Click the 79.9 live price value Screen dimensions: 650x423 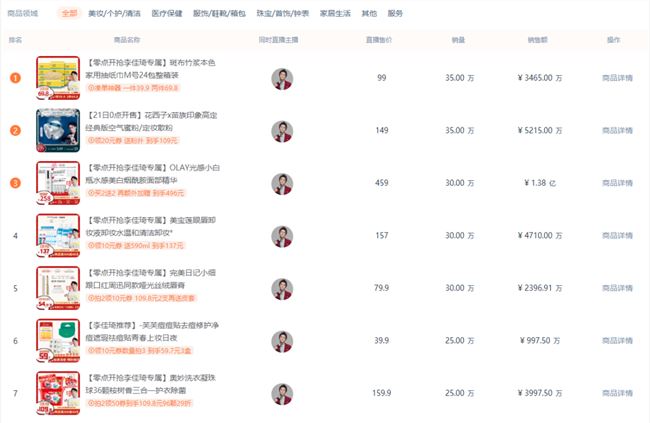[x=381, y=288]
